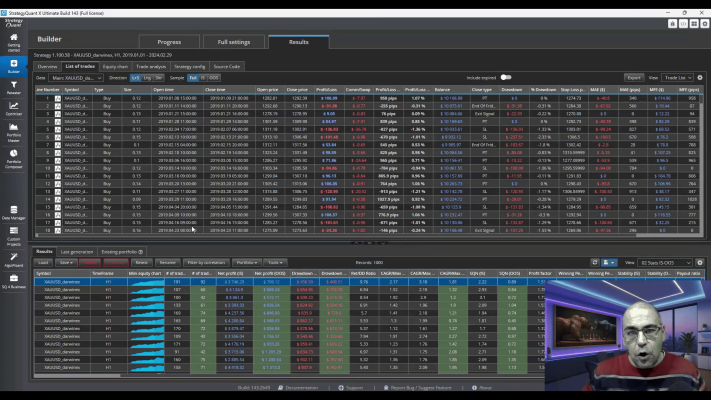
Task: Select the OOS sample filter
Action: tap(214, 78)
